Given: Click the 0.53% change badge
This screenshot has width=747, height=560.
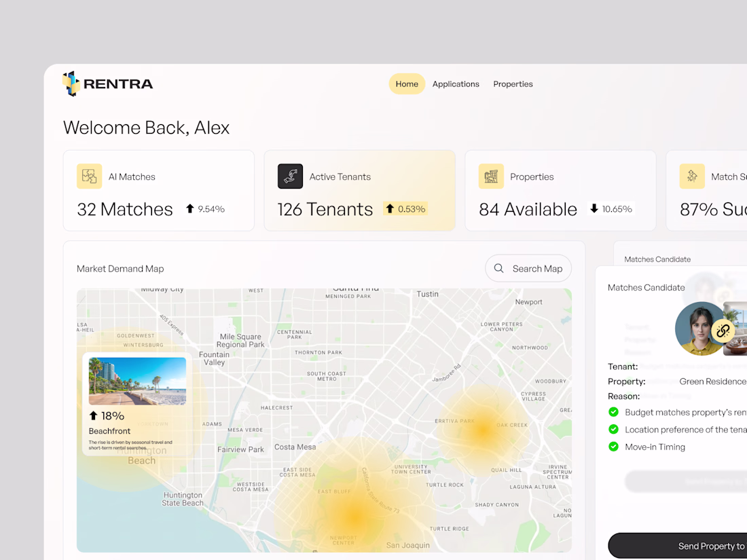Looking at the screenshot, I should (405, 208).
